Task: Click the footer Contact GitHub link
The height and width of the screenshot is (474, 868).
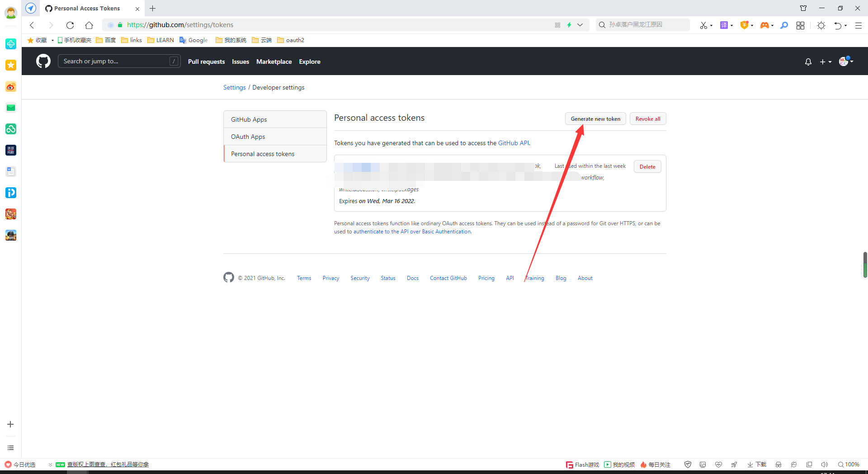Action: tap(448, 278)
